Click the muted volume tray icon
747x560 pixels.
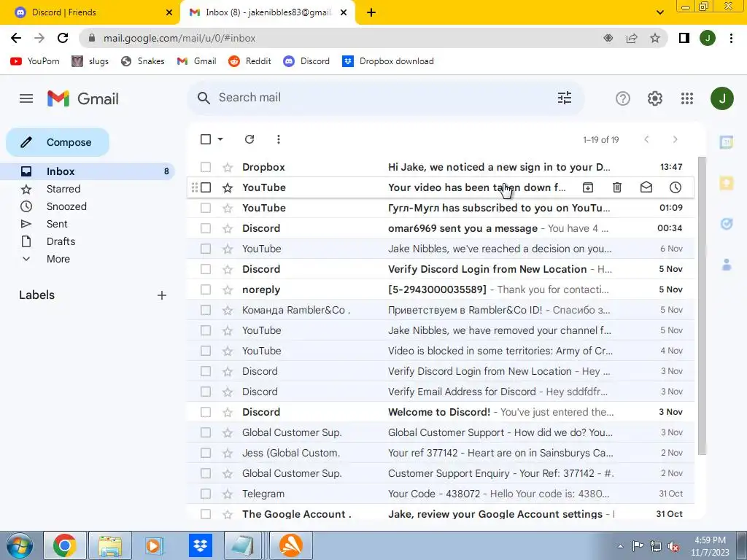coord(673,546)
